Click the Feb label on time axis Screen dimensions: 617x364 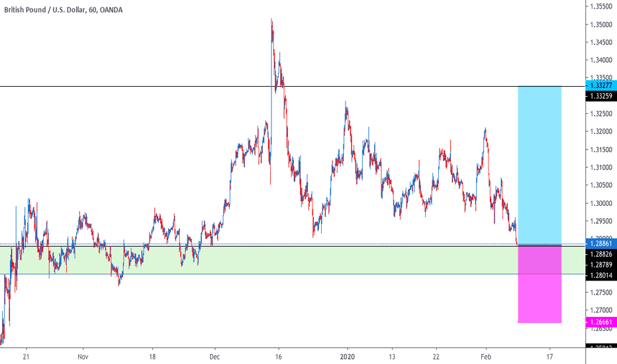coord(486,357)
